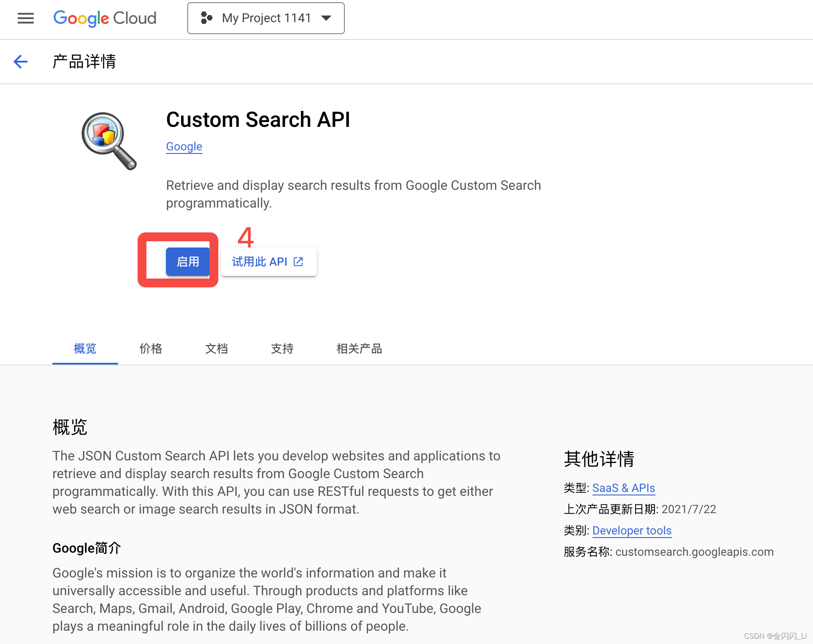Image resolution: width=813 pixels, height=644 pixels.
Task: Click the 2021/7/22 update date
Action: click(689, 510)
